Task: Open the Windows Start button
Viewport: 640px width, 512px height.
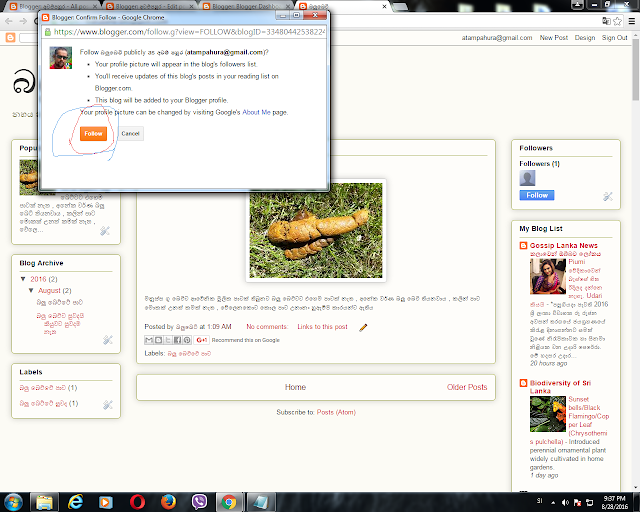Action: (13, 502)
